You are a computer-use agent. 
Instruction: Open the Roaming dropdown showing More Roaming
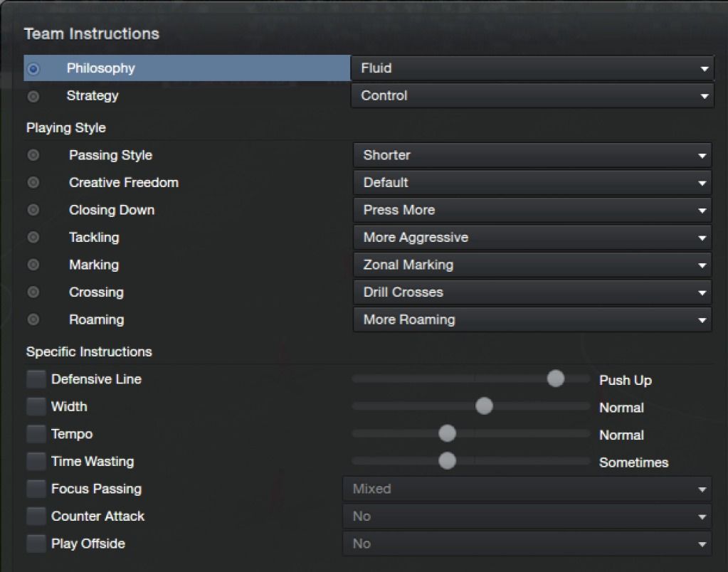[x=532, y=319]
